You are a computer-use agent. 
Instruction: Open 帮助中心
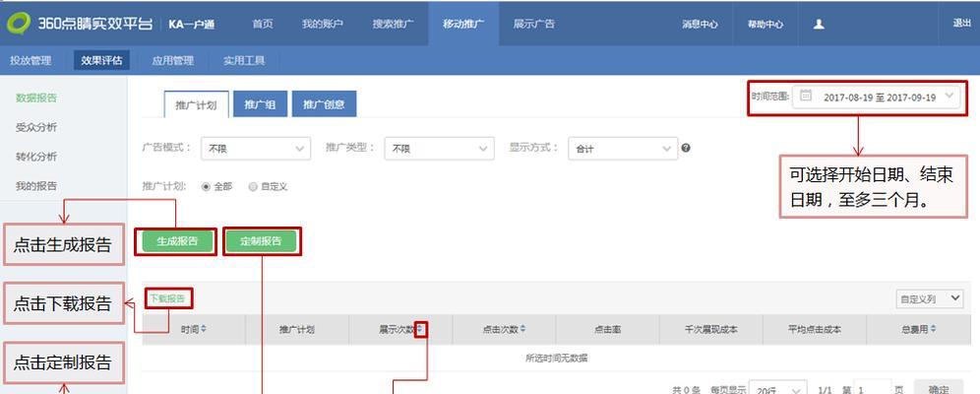(766, 25)
